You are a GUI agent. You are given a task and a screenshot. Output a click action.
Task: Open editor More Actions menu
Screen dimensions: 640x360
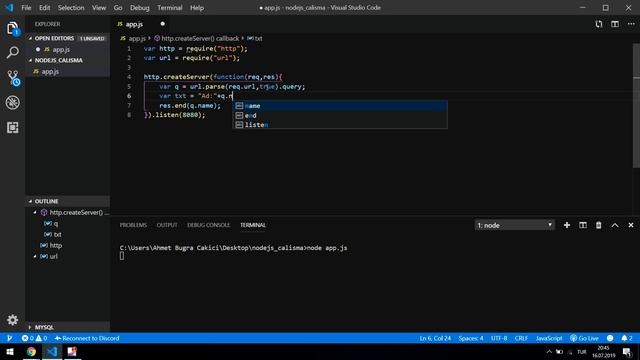(631, 24)
